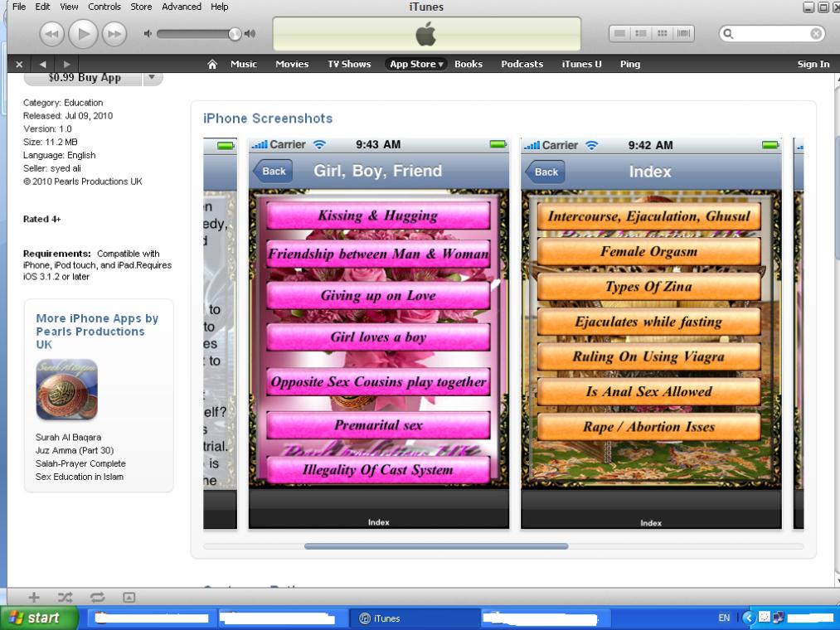Toggle repeat playback
The image size is (840, 630).
(98, 597)
